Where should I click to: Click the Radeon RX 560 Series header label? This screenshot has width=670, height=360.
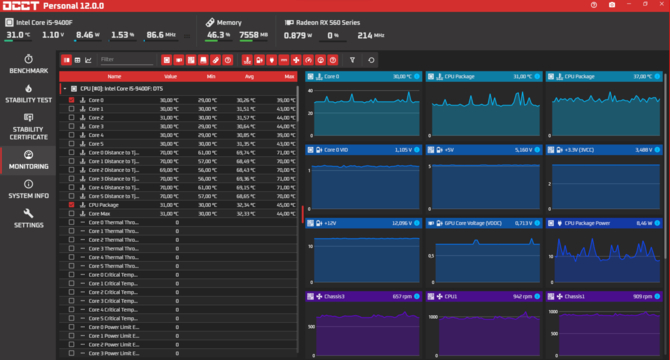click(x=328, y=22)
